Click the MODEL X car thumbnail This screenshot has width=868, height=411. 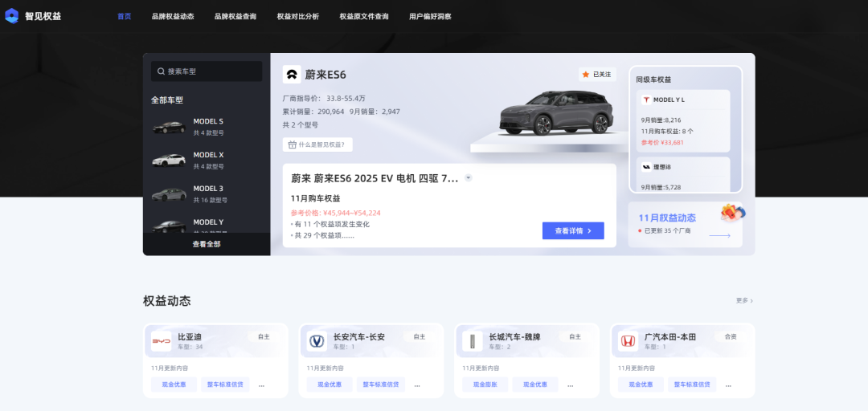coord(169,161)
